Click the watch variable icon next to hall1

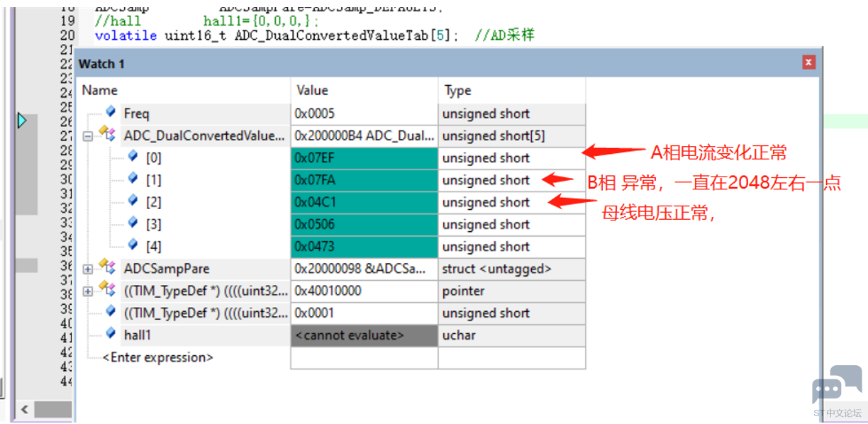pyautogui.click(x=111, y=335)
